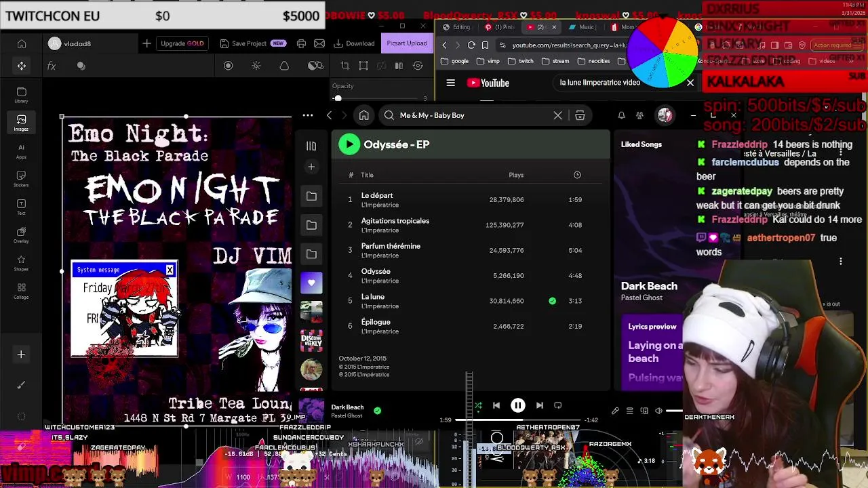Play the Odyssée - EP green button
Viewport: 868px width, 488px height.
349,144
